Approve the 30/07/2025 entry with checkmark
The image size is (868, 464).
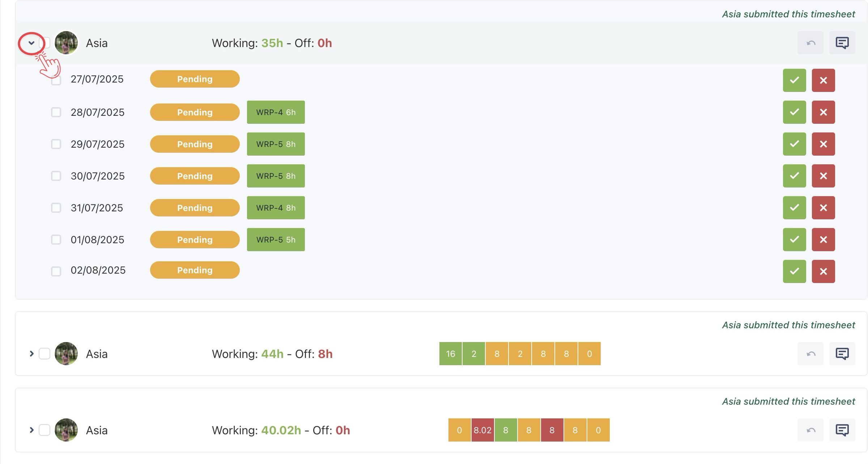[794, 176]
